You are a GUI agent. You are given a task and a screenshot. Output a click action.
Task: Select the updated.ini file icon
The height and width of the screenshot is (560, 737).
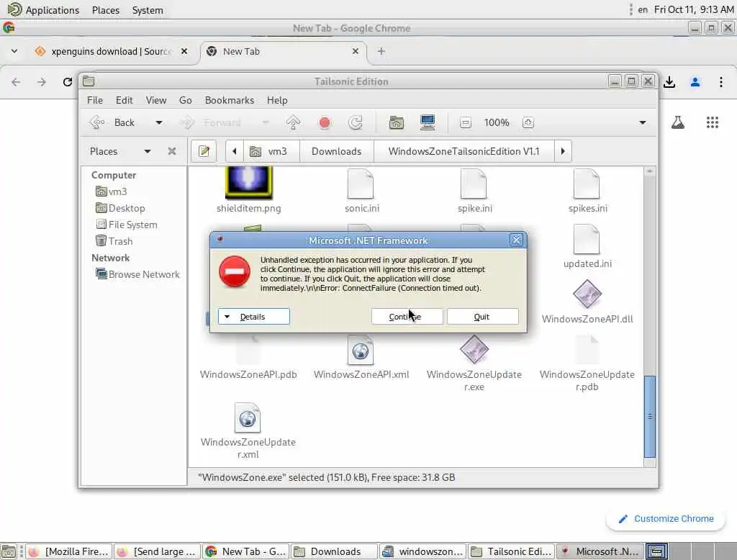click(x=587, y=239)
